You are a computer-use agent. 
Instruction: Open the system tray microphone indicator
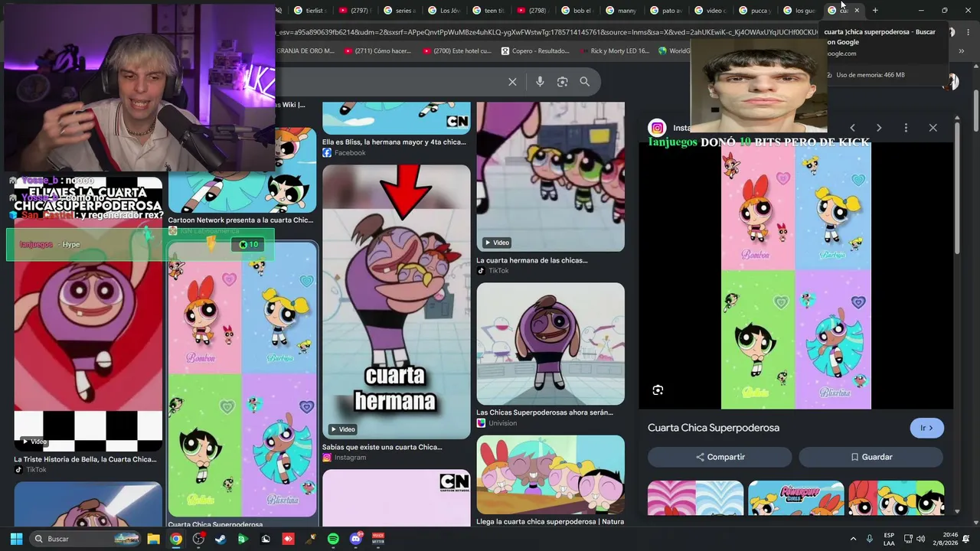coord(870,539)
